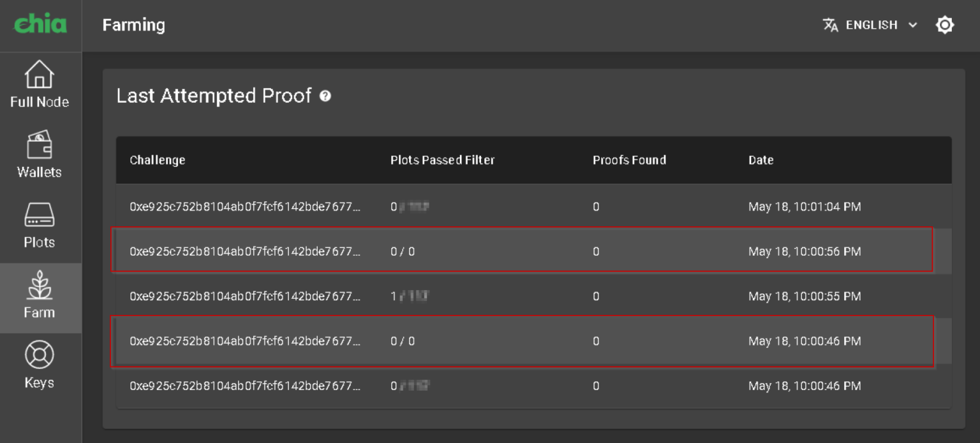This screenshot has width=980, height=443.
Task: Click the help icon beside Last Attempted Proof
Action: (x=325, y=96)
